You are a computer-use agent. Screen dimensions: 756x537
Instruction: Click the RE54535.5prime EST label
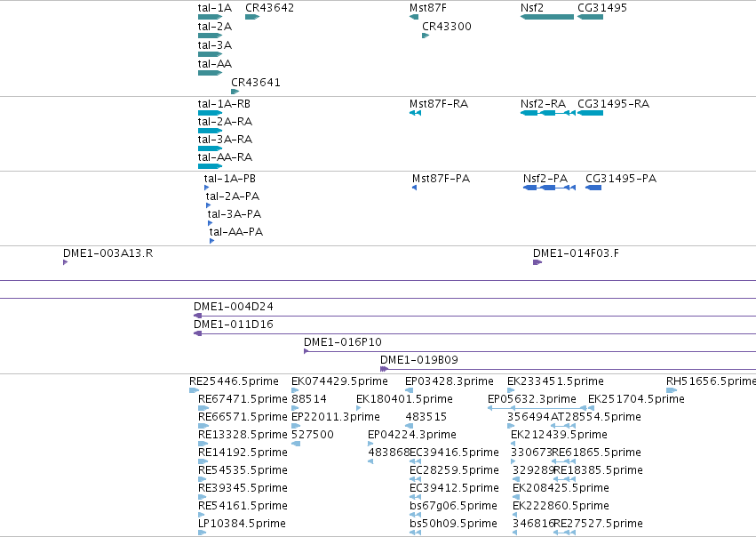243,471
